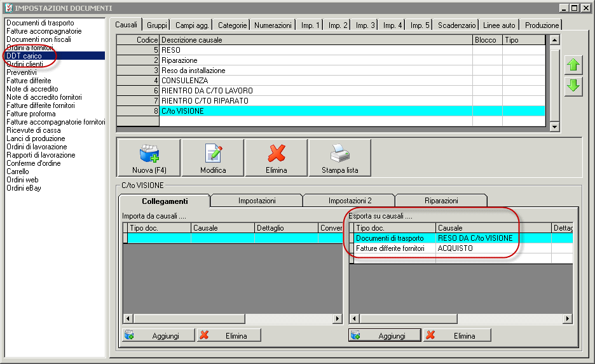This screenshot has height=364, width=595.
Task: Select the Collegamenti sub-tab
Action: [165, 201]
